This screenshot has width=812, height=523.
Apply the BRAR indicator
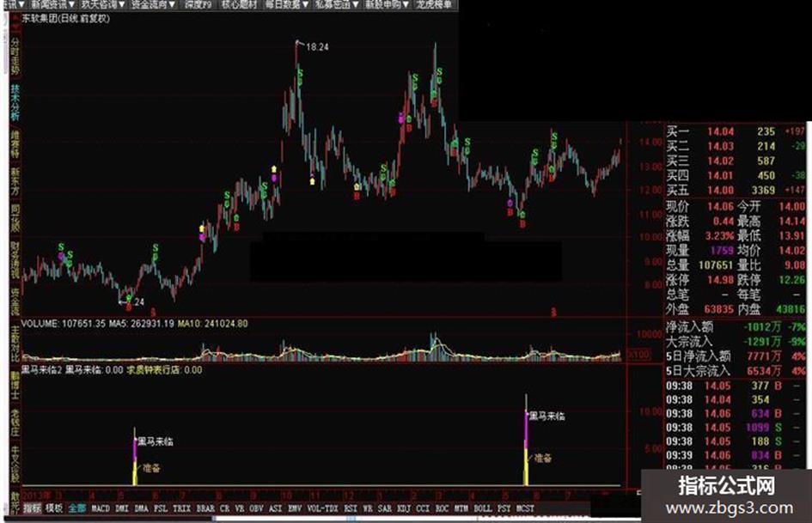[205, 508]
